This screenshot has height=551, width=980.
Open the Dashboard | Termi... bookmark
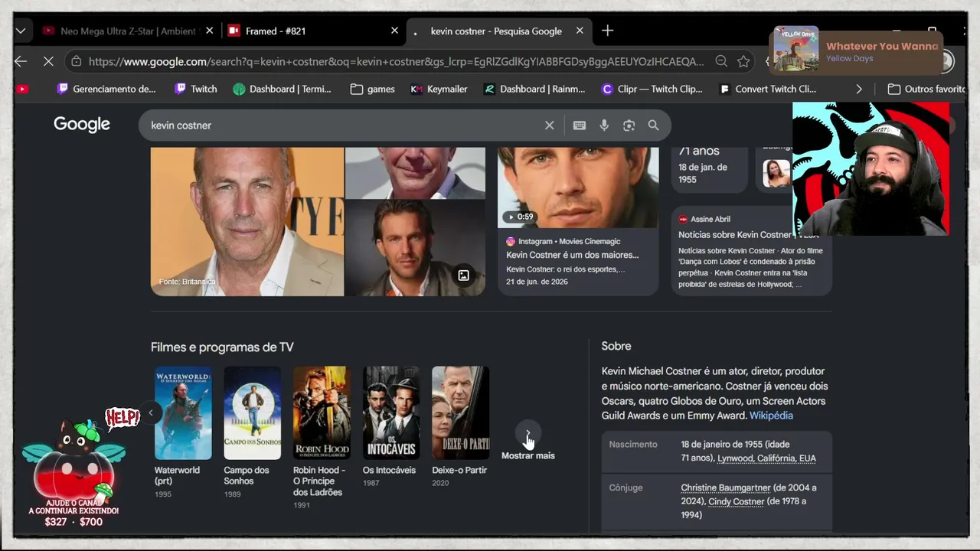[283, 89]
